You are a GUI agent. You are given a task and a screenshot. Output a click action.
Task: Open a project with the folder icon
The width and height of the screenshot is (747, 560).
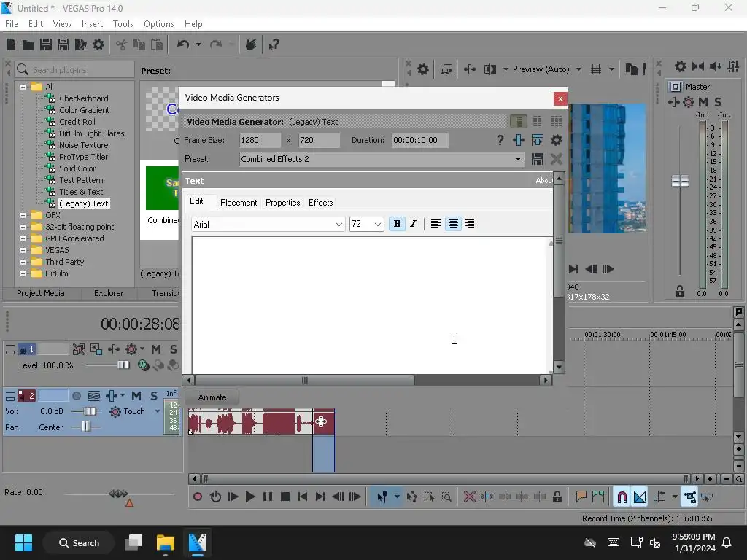pos(28,44)
